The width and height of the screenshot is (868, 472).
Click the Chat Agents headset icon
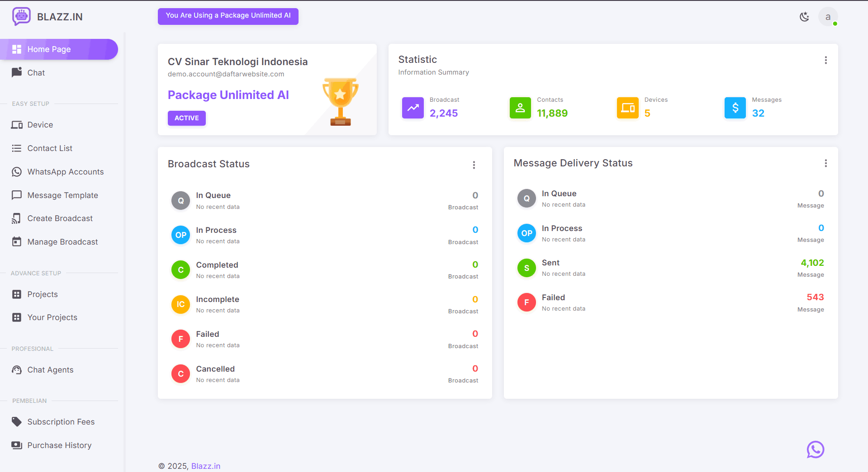17,370
